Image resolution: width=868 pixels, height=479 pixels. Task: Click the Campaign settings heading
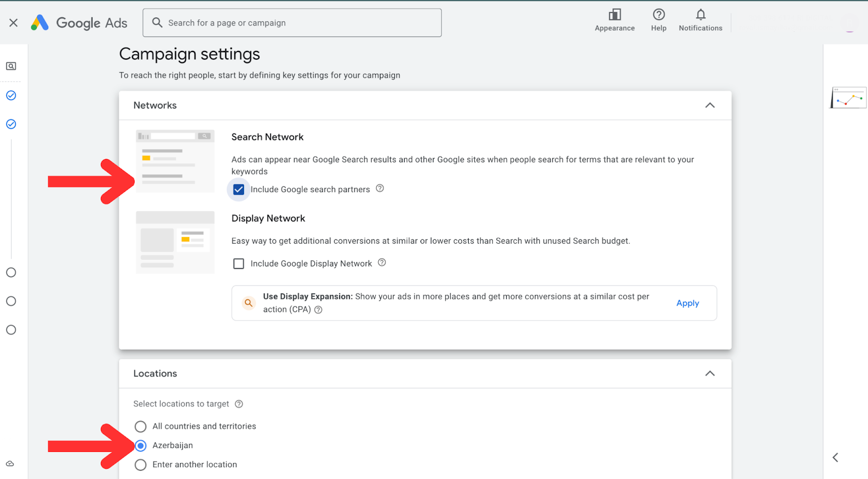(189, 54)
